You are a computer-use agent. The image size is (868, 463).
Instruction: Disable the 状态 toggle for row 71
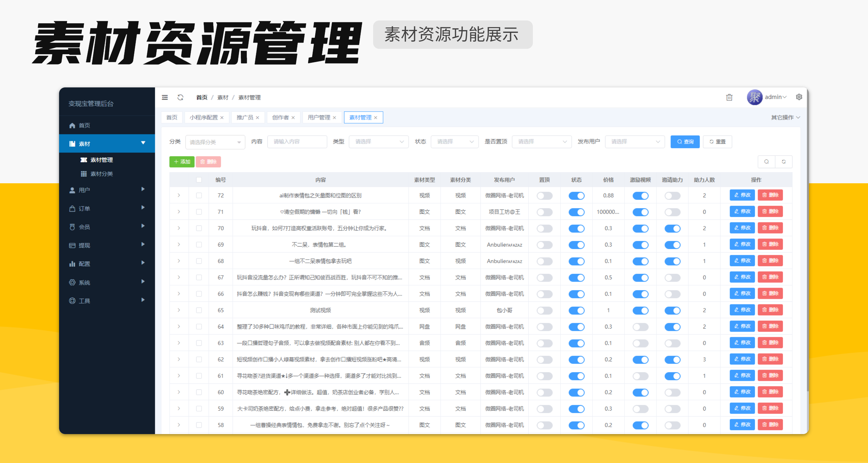click(577, 212)
